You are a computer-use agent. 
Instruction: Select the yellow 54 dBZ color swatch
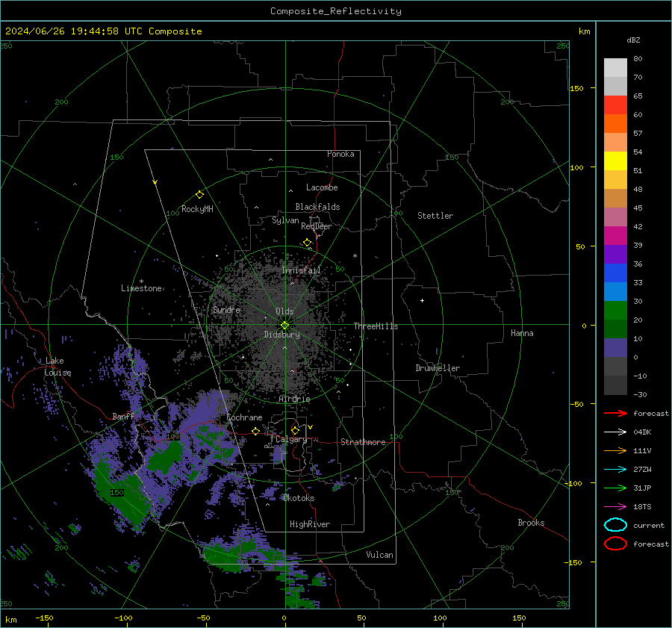(x=615, y=161)
